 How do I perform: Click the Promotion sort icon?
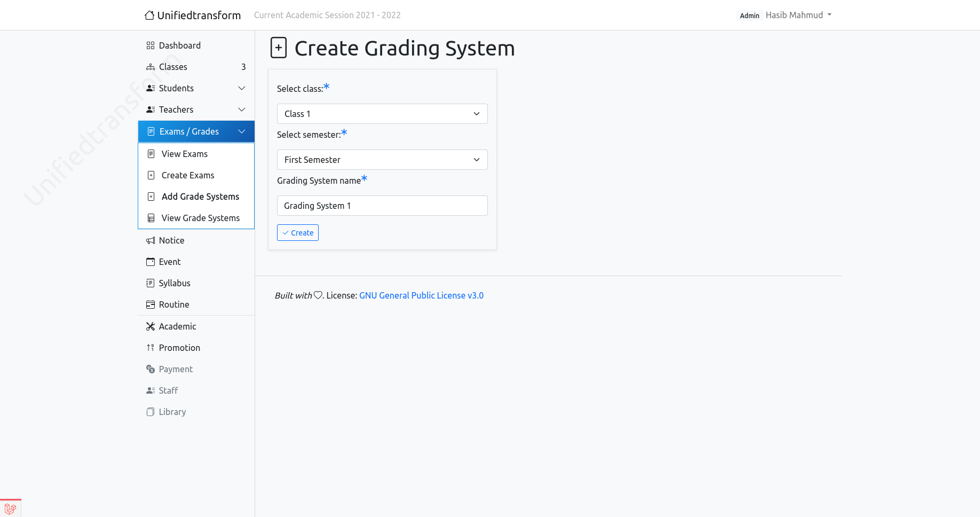pyautogui.click(x=151, y=348)
